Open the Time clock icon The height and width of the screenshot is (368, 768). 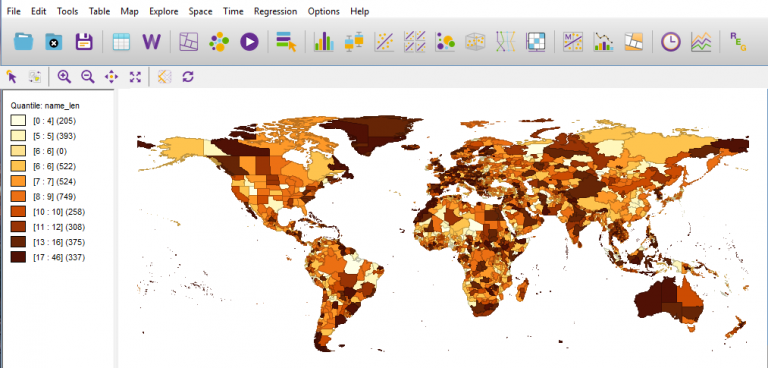671,42
